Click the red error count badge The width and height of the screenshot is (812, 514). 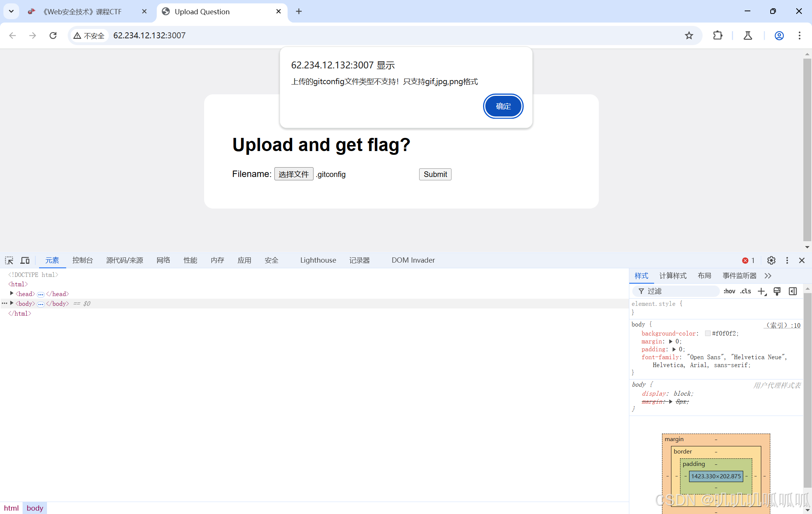click(748, 260)
